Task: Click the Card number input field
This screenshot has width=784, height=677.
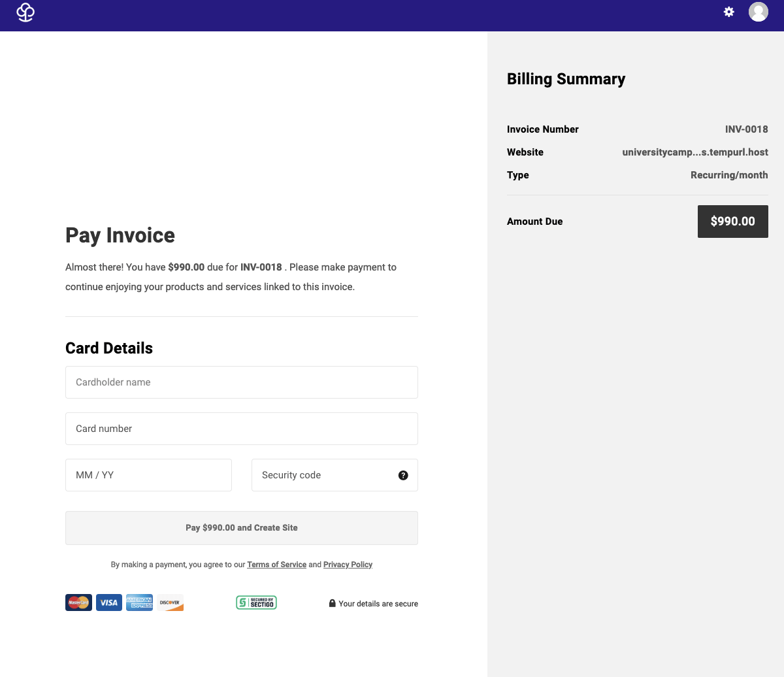Action: point(241,429)
